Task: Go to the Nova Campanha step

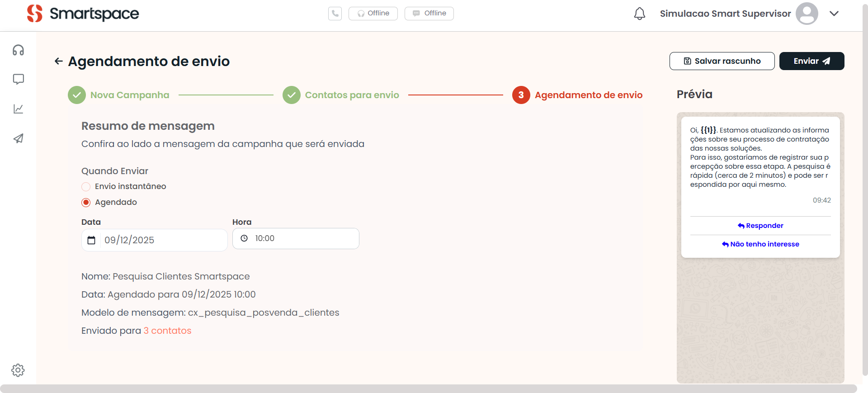Action: [129, 95]
